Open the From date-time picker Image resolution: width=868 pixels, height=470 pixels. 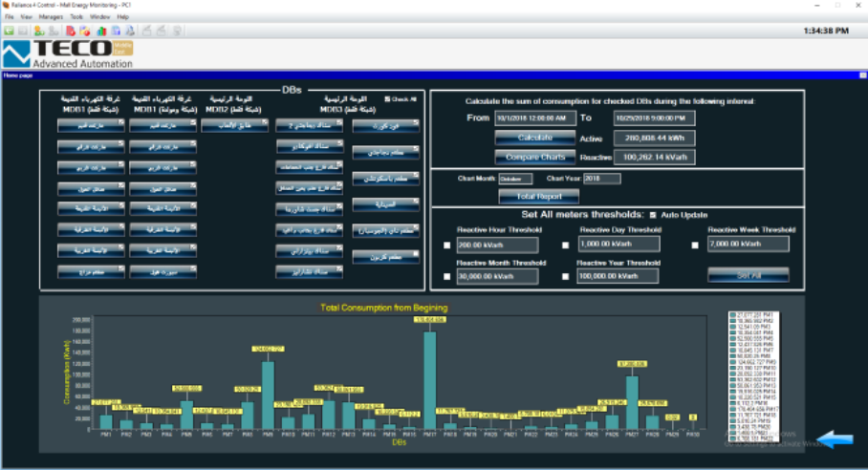[x=532, y=118]
